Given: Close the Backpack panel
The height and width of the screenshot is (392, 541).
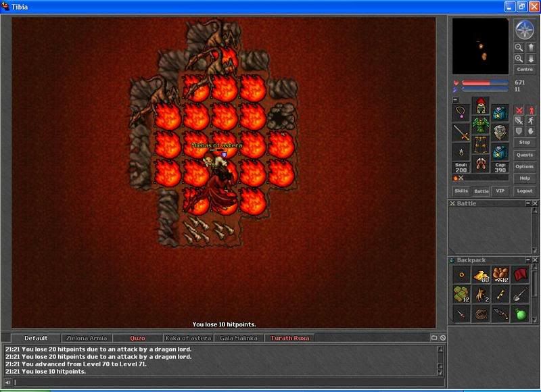Looking at the screenshot, I should pyautogui.click(x=535, y=260).
